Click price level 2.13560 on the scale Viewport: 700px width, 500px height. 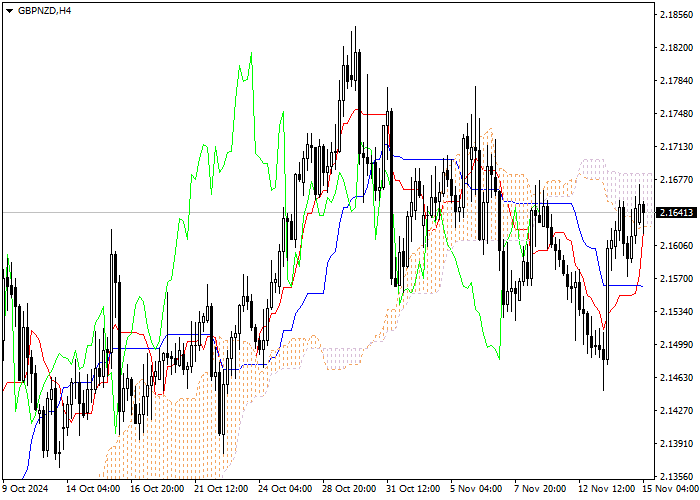point(677,477)
